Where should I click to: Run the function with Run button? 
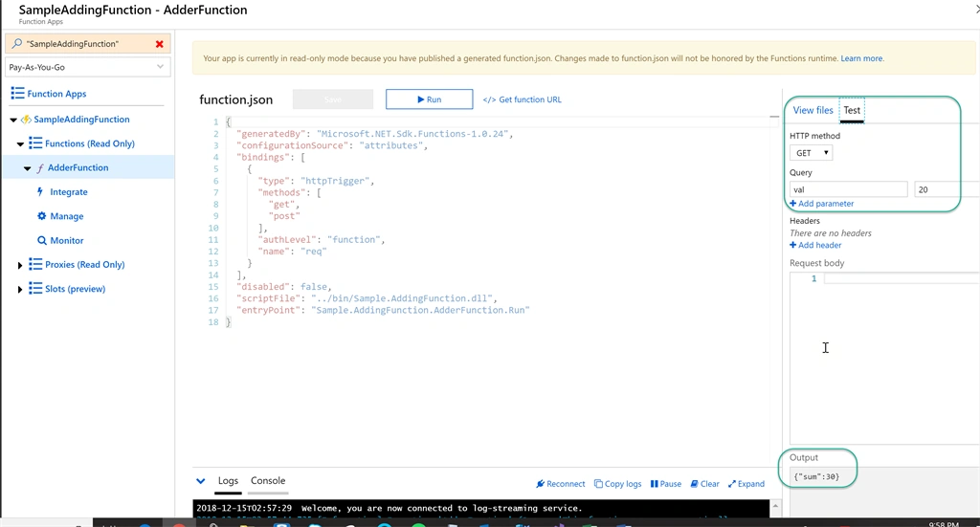(x=429, y=99)
